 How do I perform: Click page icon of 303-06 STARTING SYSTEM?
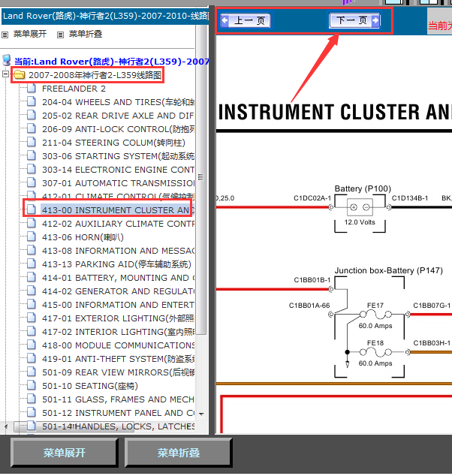tap(32, 155)
